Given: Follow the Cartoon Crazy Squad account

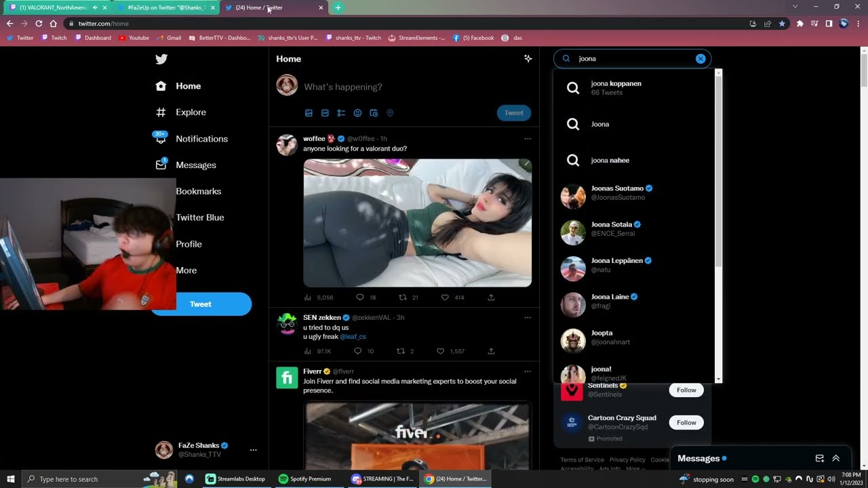Looking at the screenshot, I should pos(686,423).
